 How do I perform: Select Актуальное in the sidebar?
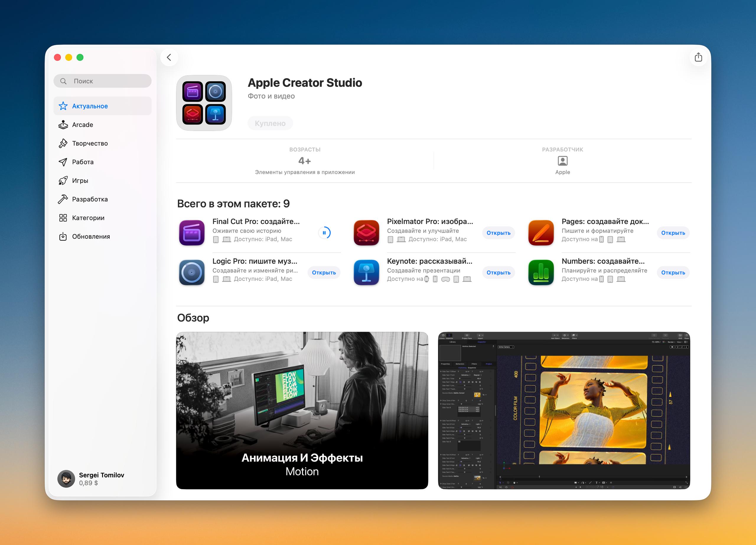tap(102, 106)
